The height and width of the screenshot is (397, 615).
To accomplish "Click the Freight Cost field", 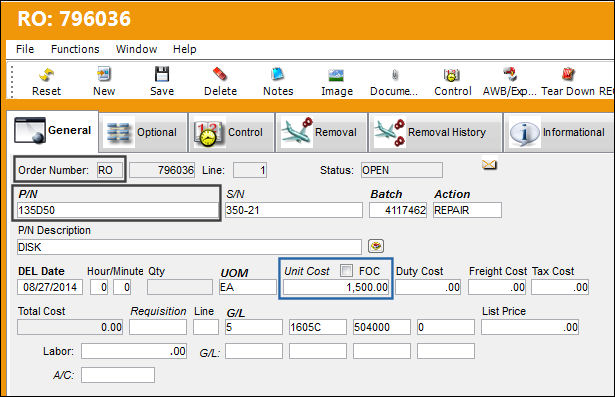I will click(x=497, y=287).
